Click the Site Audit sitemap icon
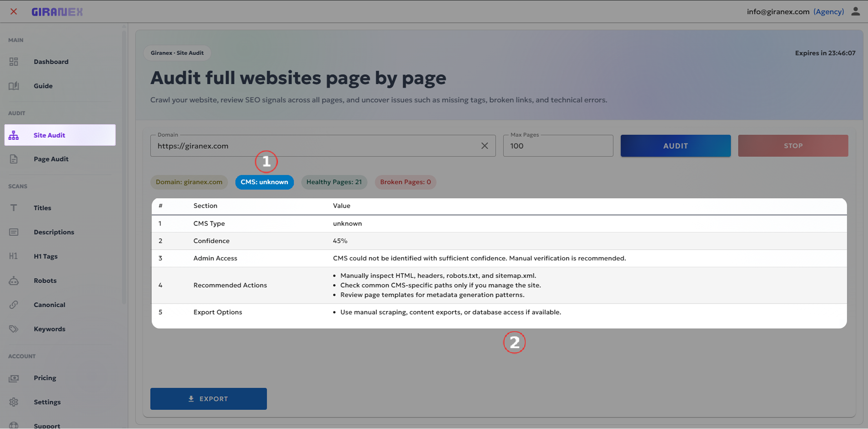868x429 pixels. pos(14,135)
